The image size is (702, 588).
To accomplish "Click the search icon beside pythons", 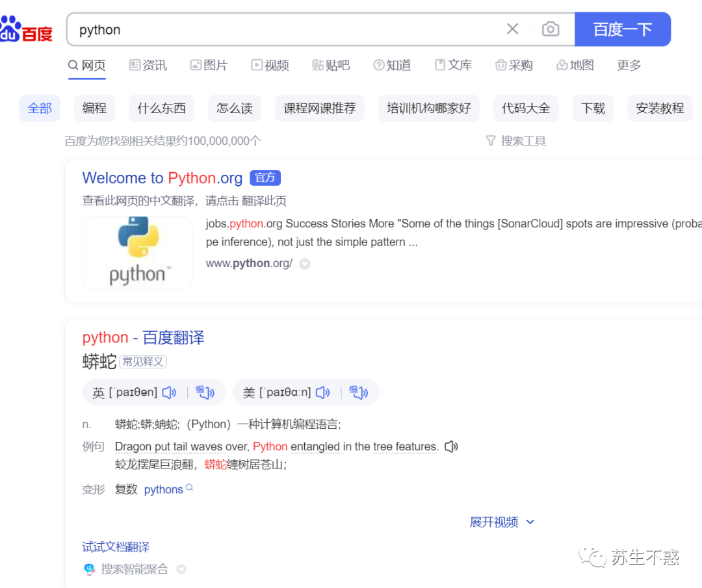I will coord(189,487).
